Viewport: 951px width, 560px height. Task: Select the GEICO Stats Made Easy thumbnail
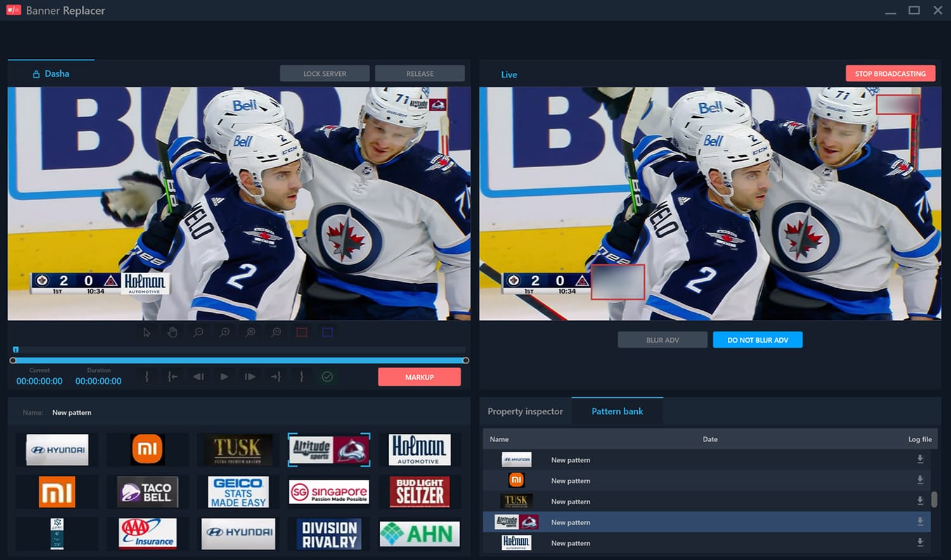238,492
